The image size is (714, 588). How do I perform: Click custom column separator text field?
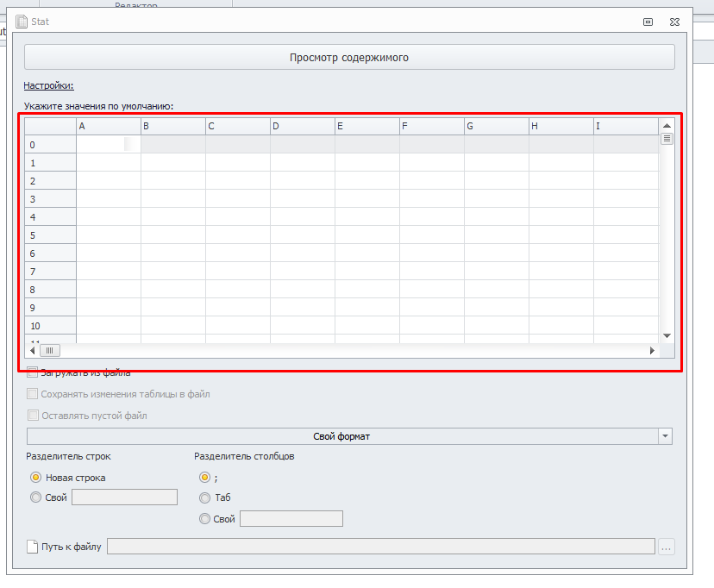(x=291, y=518)
